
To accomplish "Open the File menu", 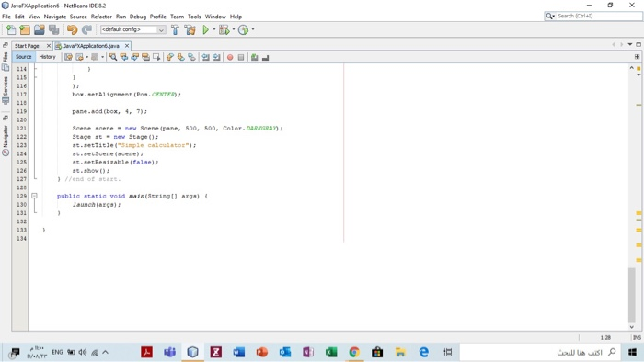I will point(6,17).
